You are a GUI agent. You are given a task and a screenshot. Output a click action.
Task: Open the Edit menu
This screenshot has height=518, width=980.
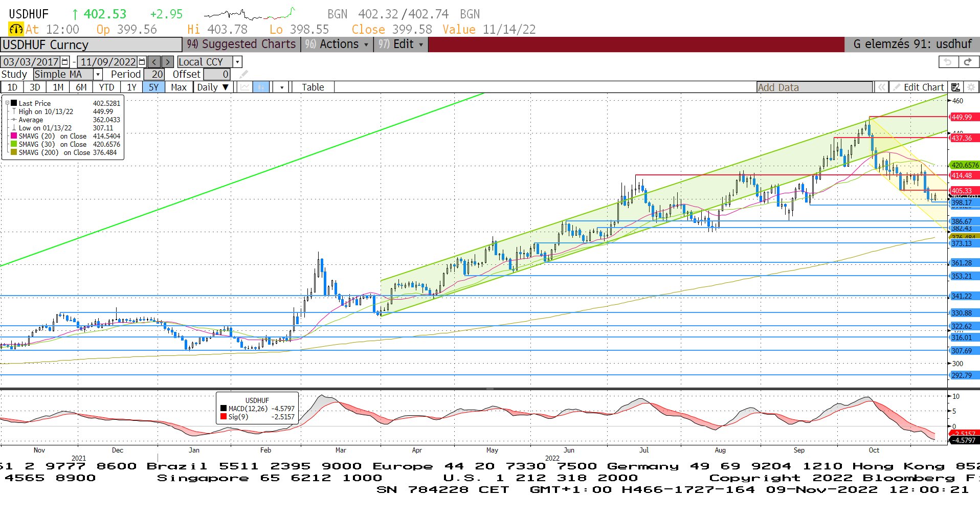(400, 44)
